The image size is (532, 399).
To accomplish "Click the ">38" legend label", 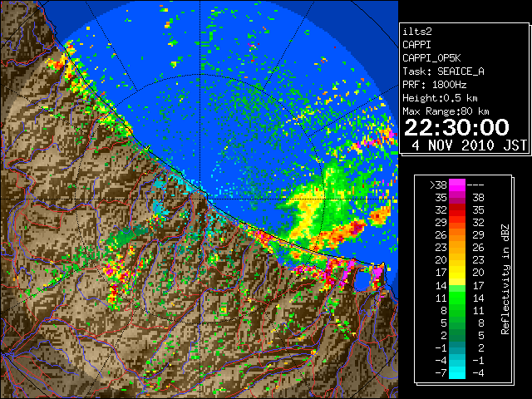I will point(438,185).
